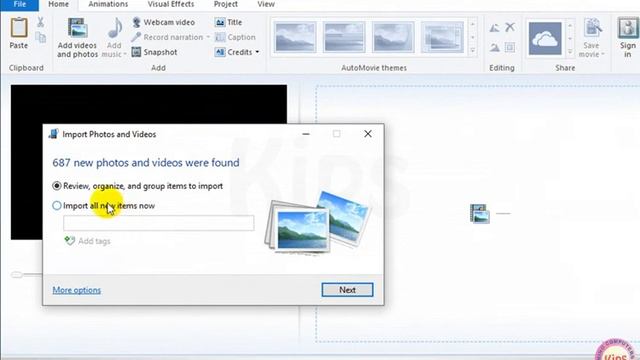Click the OneDrive cloud share icon
The height and width of the screenshot is (360, 640).
pyautogui.click(x=545, y=39)
